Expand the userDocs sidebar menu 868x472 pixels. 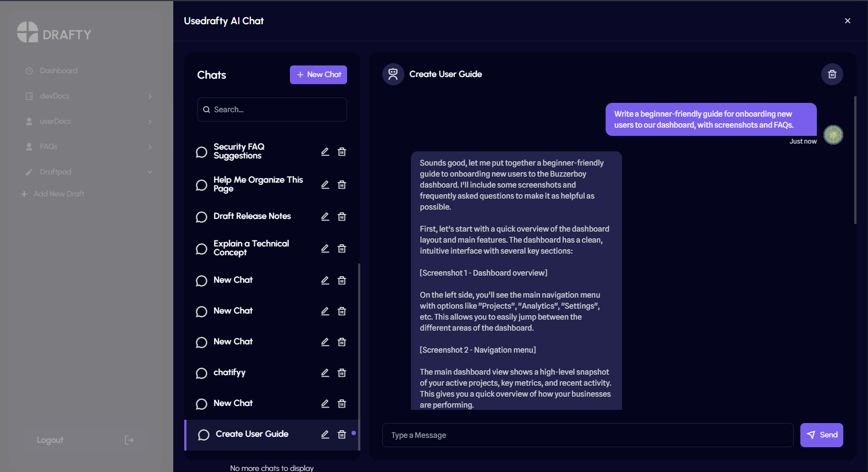click(x=150, y=122)
